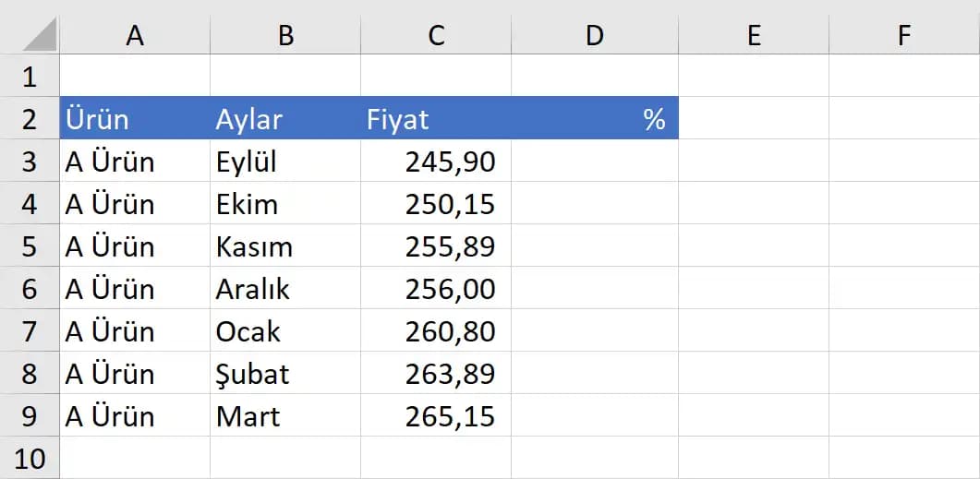This screenshot has height=479, width=980.
Task: Select the cell containing Eylül
Action: (x=285, y=162)
